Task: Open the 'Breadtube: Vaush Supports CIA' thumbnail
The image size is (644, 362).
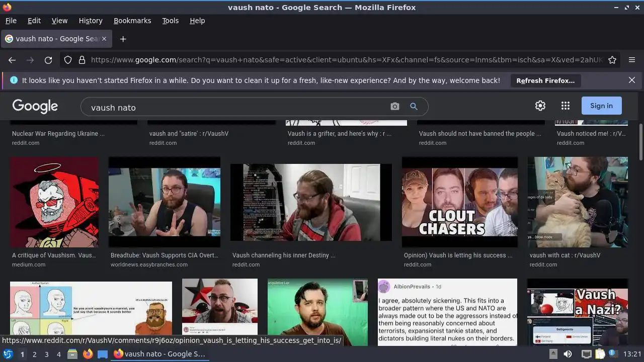Action: pyautogui.click(x=165, y=202)
